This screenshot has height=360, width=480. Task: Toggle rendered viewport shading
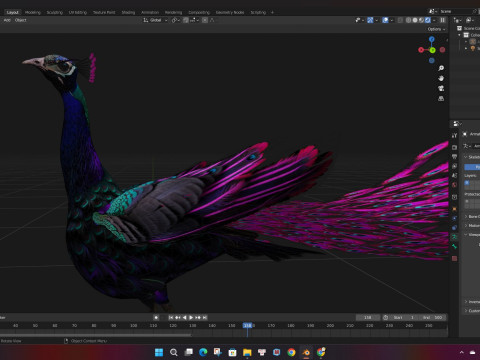(x=428, y=20)
